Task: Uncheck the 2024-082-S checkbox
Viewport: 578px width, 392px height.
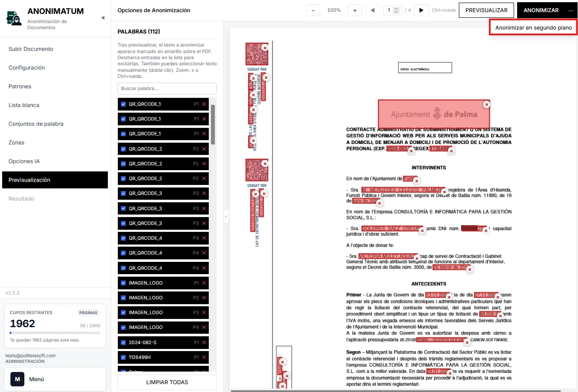Action: pos(123,342)
